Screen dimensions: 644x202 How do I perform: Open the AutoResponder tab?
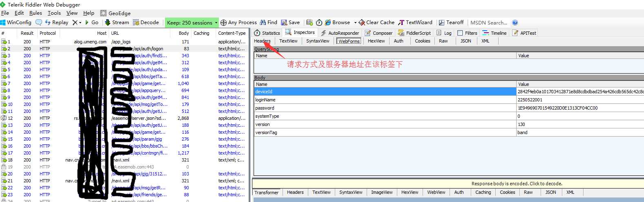340,33
